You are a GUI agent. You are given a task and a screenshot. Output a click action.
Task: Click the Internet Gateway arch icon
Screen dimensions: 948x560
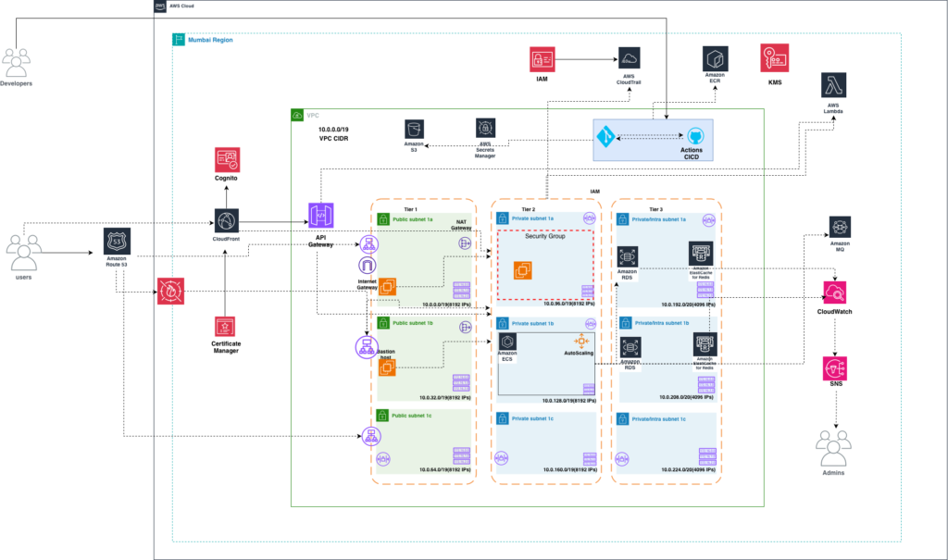tap(367, 266)
